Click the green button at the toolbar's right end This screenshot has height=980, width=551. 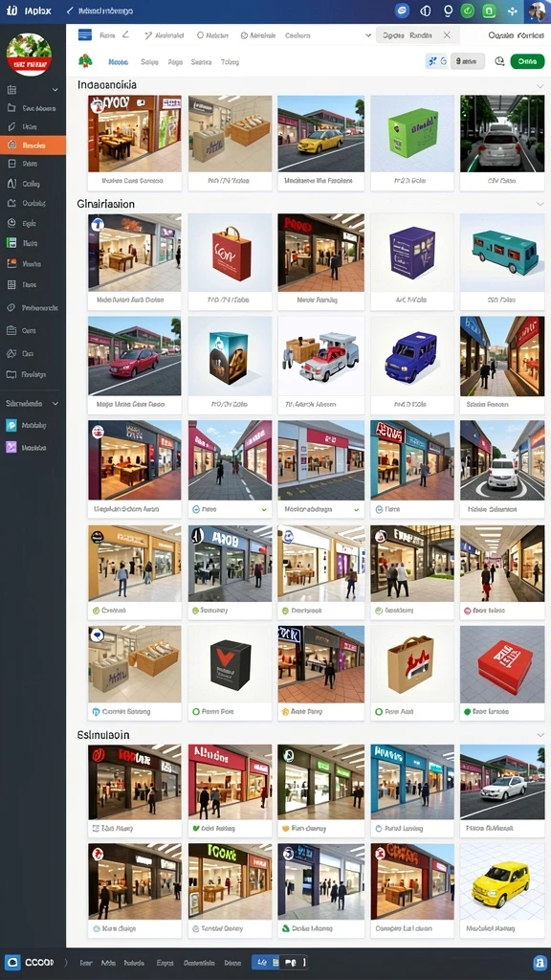tap(527, 61)
